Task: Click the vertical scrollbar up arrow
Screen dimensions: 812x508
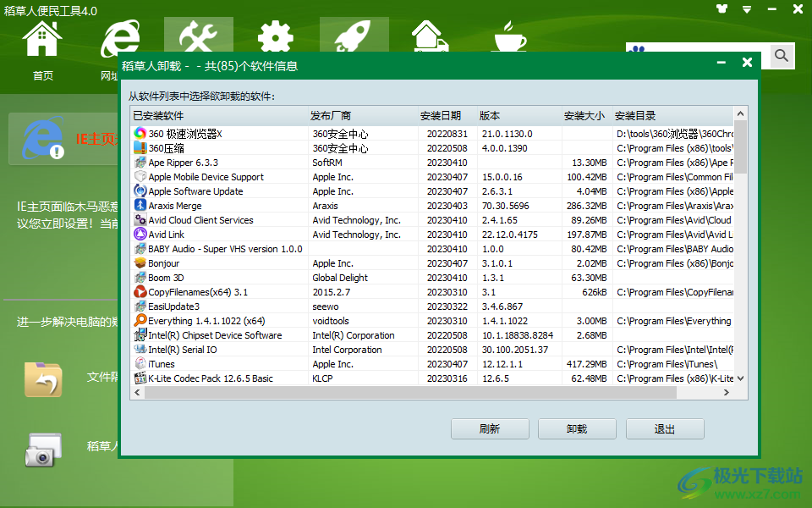Action: 741,113
